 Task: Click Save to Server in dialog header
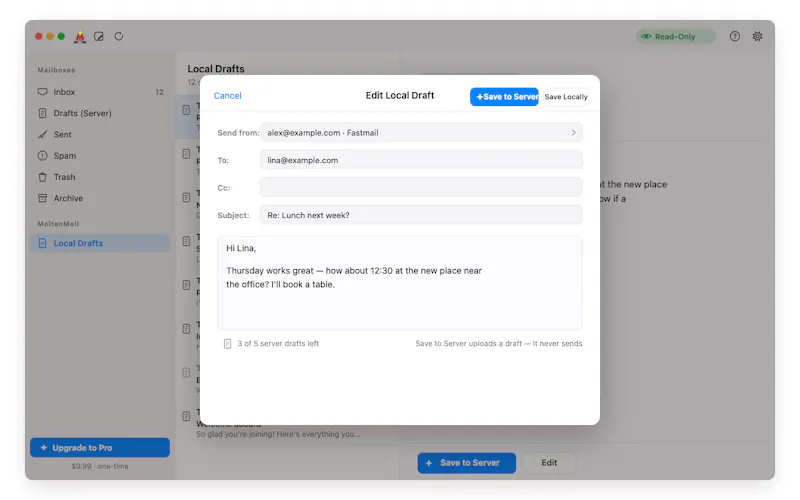(504, 97)
